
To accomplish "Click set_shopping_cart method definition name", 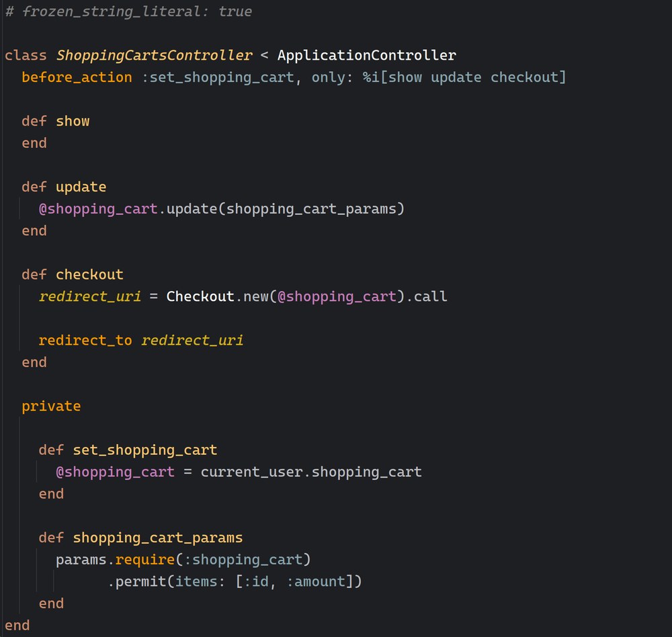I will [145, 450].
